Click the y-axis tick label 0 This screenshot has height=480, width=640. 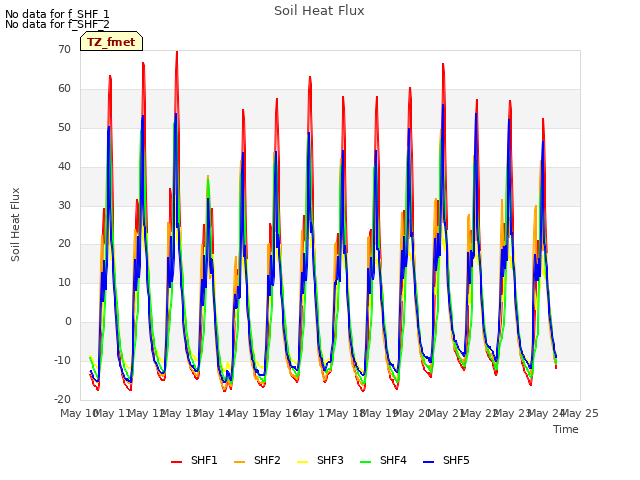pyautogui.click(x=68, y=322)
